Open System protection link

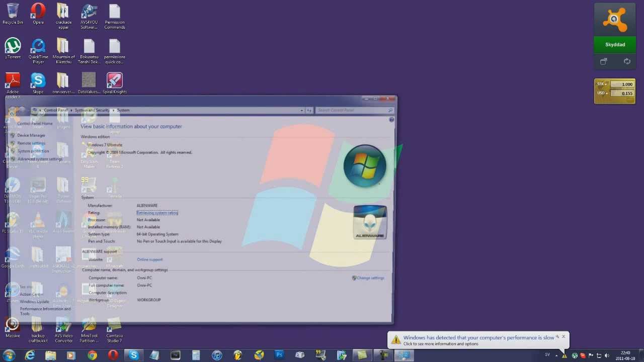point(33,151)
